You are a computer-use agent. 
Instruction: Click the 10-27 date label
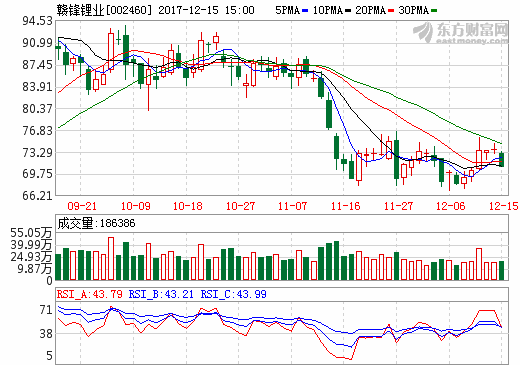click(x=241, y=206)
